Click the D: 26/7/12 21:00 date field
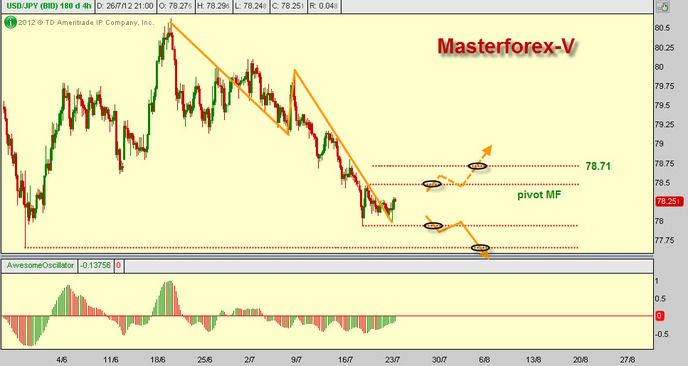The image size is (688, 366). click(x=125, y=6)
